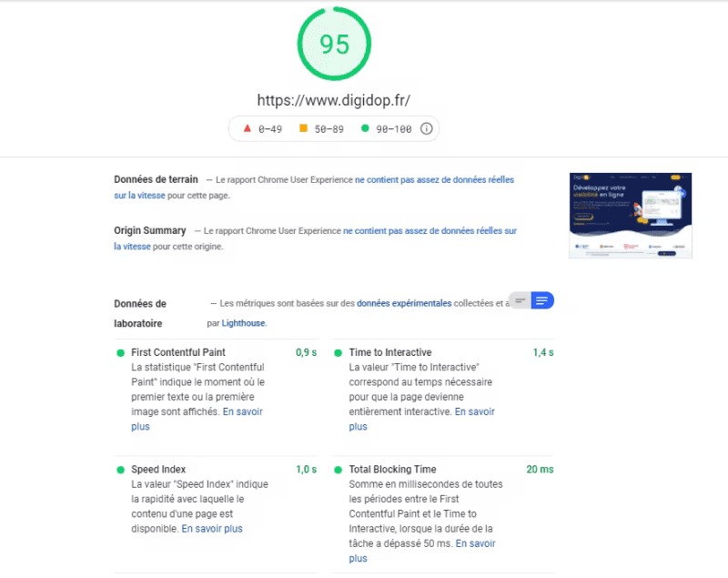The height and width of the screenshot is (578, 728).
Task: Click the 50-89 range label
Action: click(329, 129)
